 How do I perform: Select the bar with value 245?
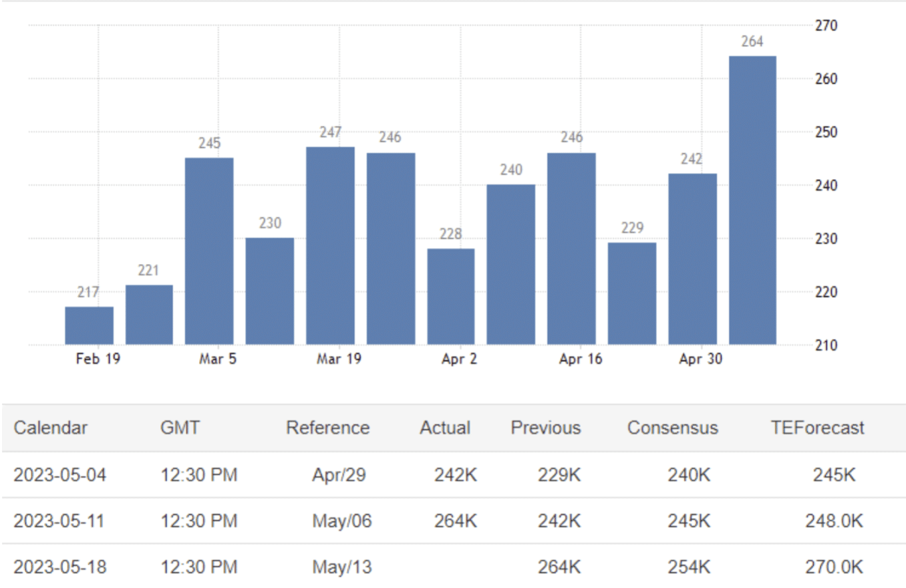point(209,251)
